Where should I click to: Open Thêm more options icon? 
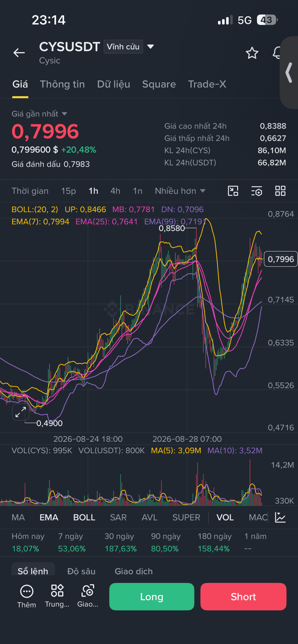point(27,597)
